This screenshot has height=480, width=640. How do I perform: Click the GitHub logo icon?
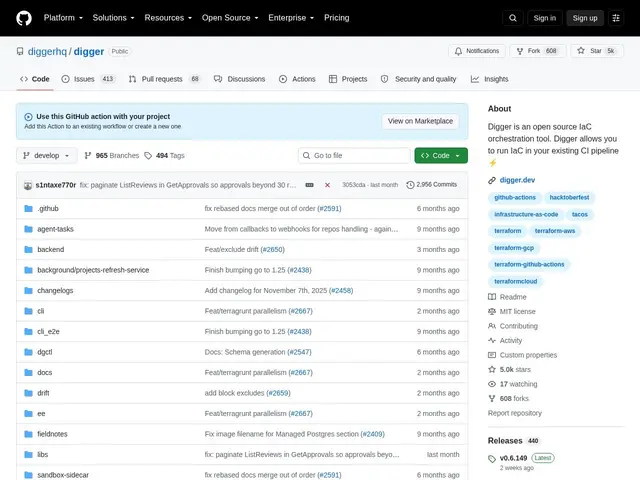[24, 18]
